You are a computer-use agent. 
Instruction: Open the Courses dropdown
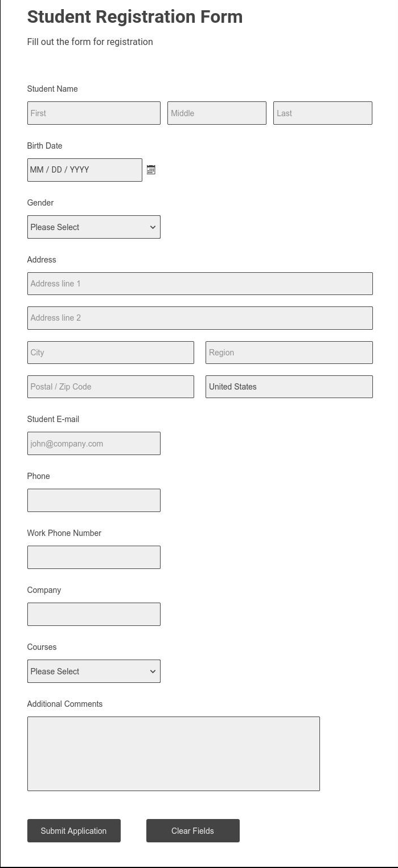coord(93,671)
